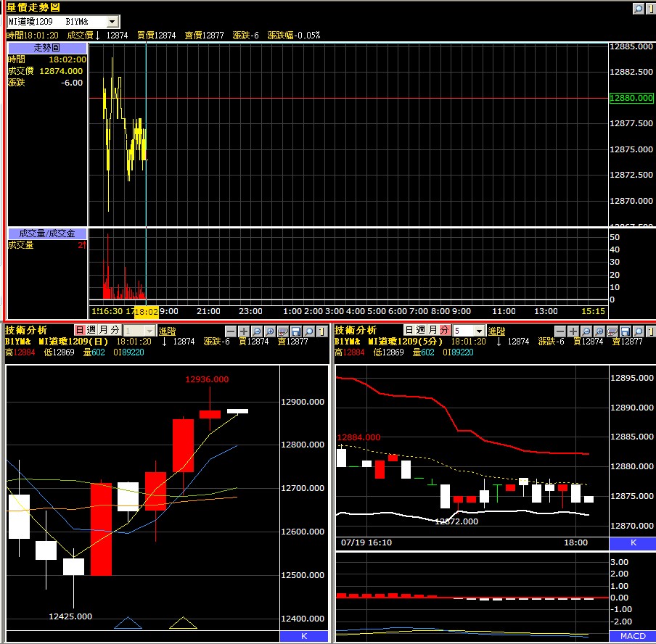Open the magnifier icon in the 量價走勢圖 title bar
Screen dimensions: 656x644
tap(638, 9)
